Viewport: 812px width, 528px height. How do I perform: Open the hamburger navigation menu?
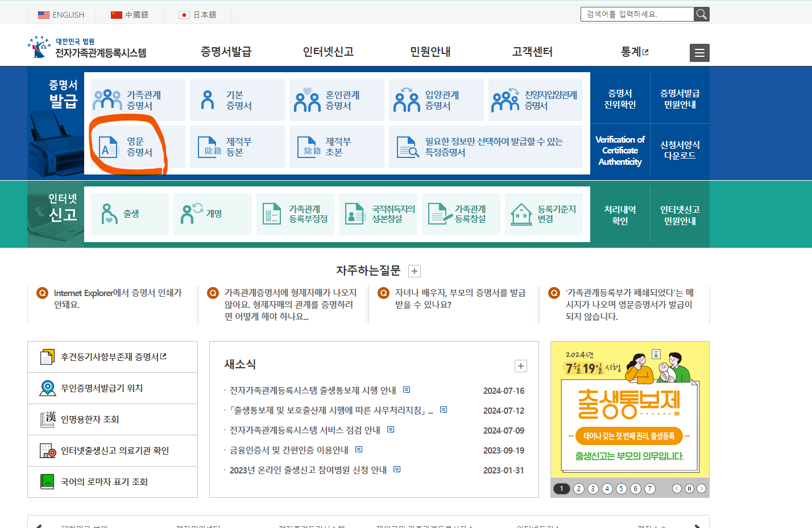pyautogui.click(x=699, y=53)
